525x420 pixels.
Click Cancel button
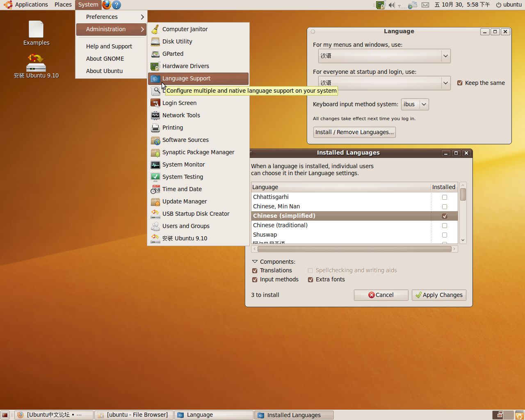coord(381,295)
